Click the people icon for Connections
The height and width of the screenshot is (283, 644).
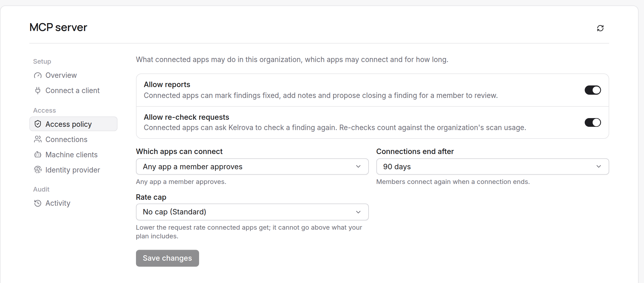[x=38, y=139]
